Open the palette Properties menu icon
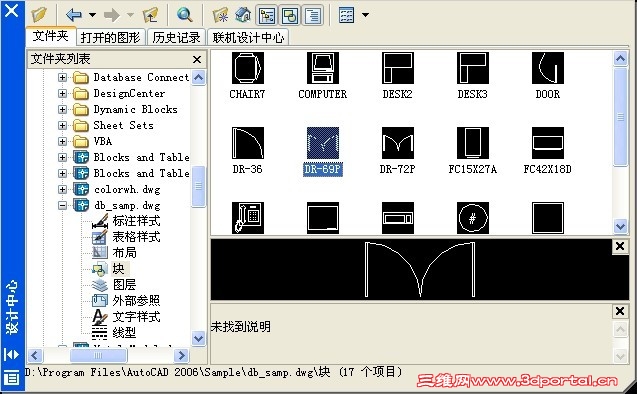The width and height of the screenshot is (637, 394). [x=11, y=377]
